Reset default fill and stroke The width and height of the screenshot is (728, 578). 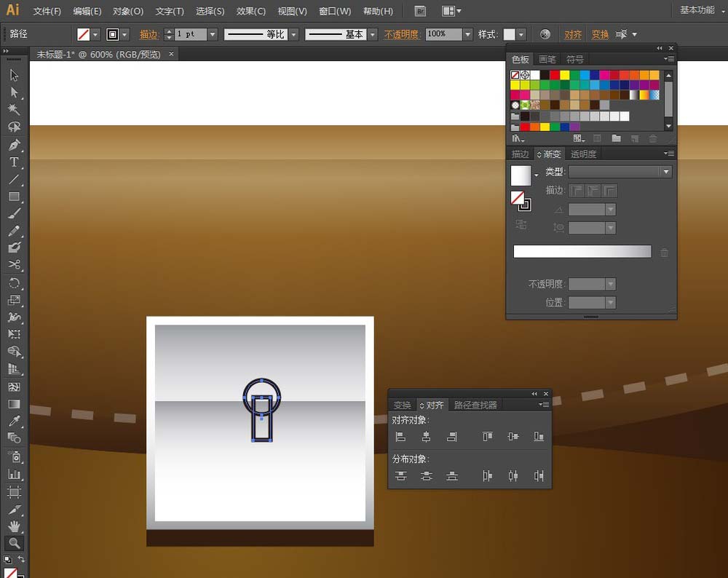click(7, 559)
